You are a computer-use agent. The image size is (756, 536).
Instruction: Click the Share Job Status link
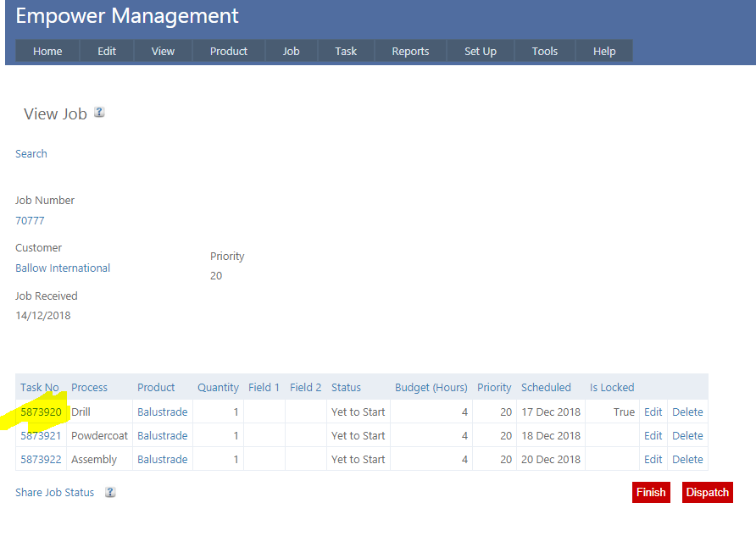[55, 493]
